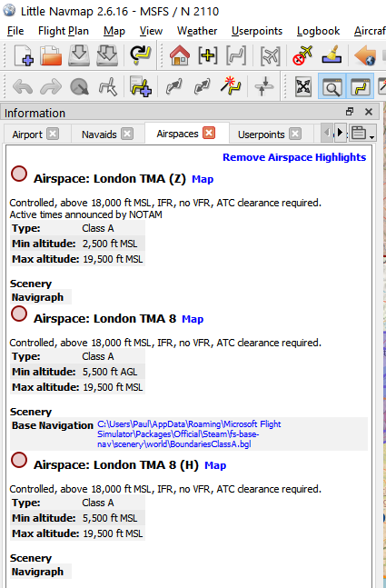Save flight plan as using double-arrow disk icon
The height and width of the screenshot is (588, 386).
[x=107, y=55]
